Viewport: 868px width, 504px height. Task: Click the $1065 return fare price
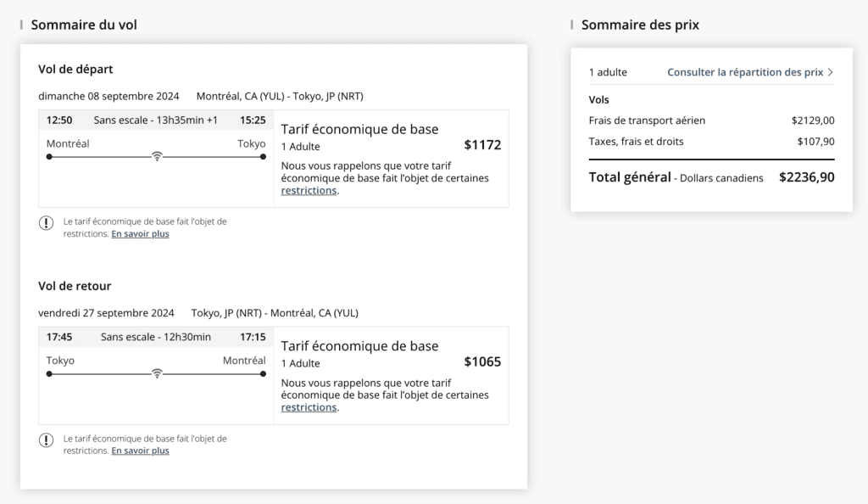point(482,362)
